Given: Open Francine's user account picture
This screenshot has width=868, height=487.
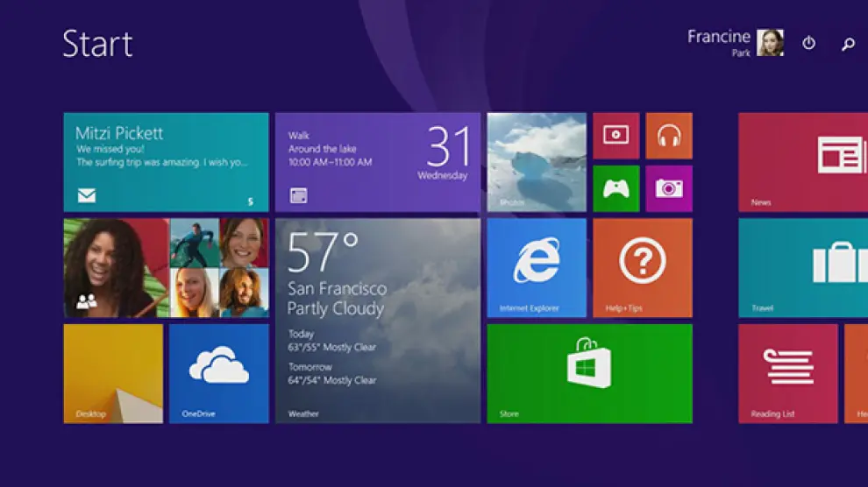Looking at the screenshot, I should (x=770, y=43).
